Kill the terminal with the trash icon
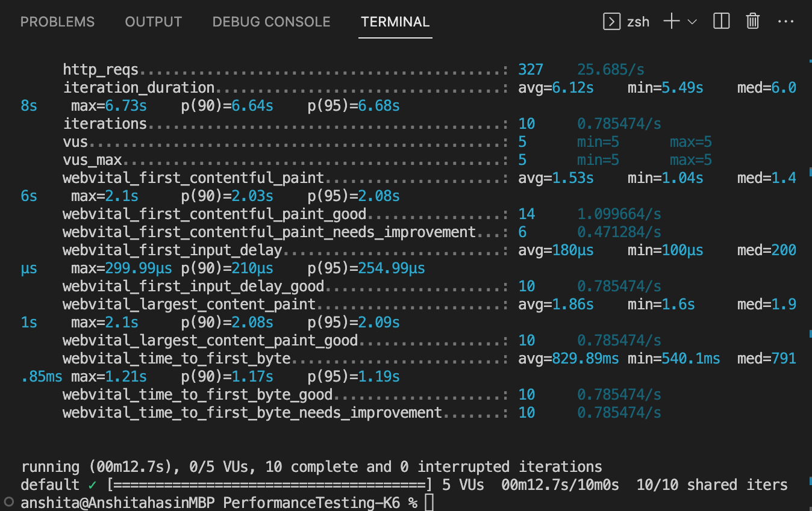 pos(752,22)
